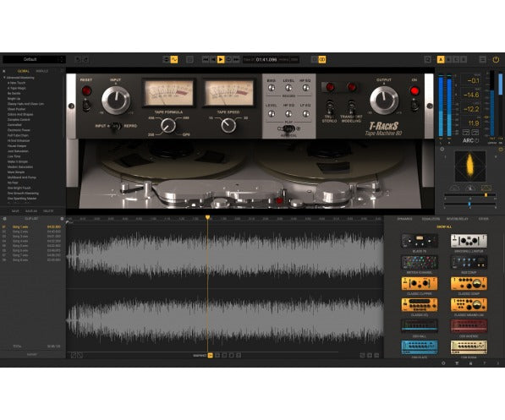505x420 pixels.
Task: Click SAVE AS below the preset list
Action: 31,211
